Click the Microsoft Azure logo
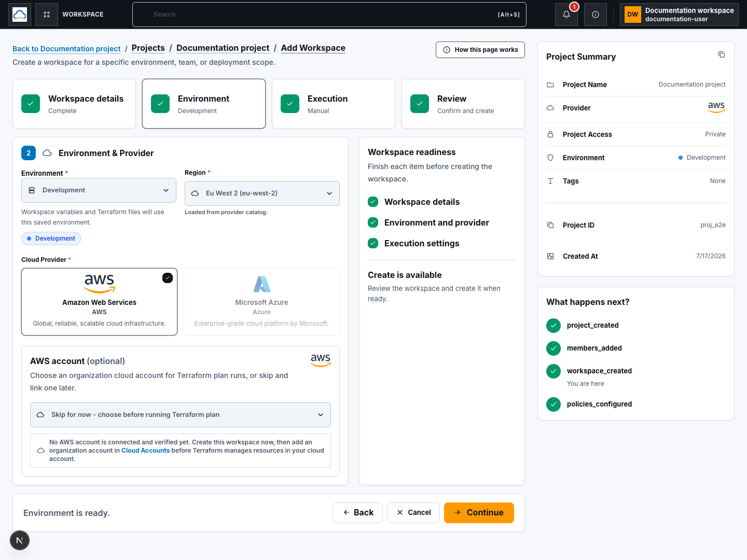 pos(262,284)
